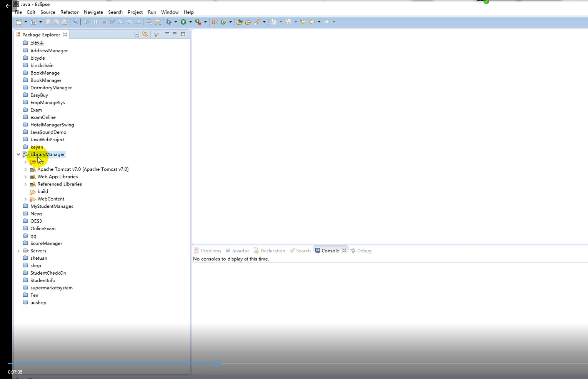
Task: Open the External Tools dropdown arrow
Action: (205, 22)
